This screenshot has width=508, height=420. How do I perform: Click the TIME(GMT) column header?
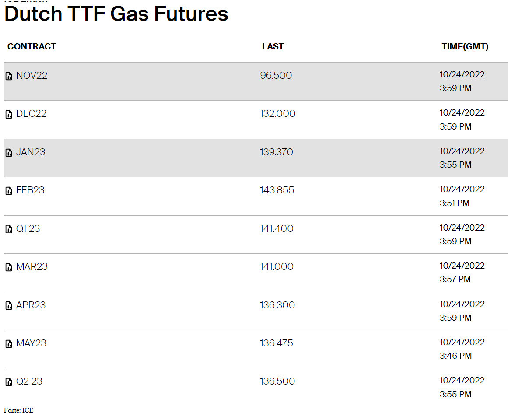point(465,47)
